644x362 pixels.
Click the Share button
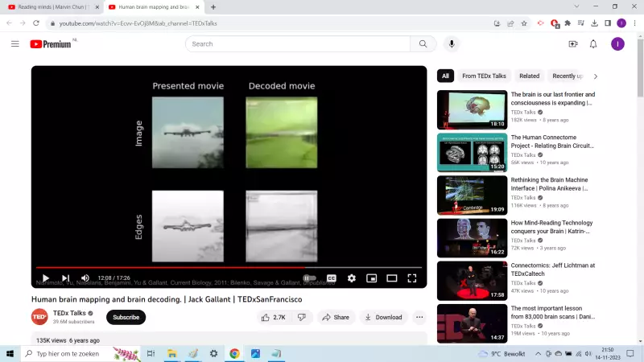tap(336, 317)
